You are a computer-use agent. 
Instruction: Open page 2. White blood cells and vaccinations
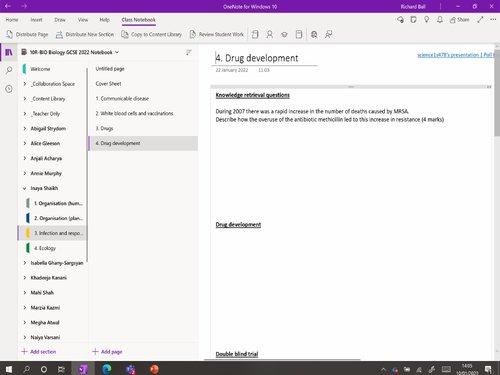[x=143, y=113]
